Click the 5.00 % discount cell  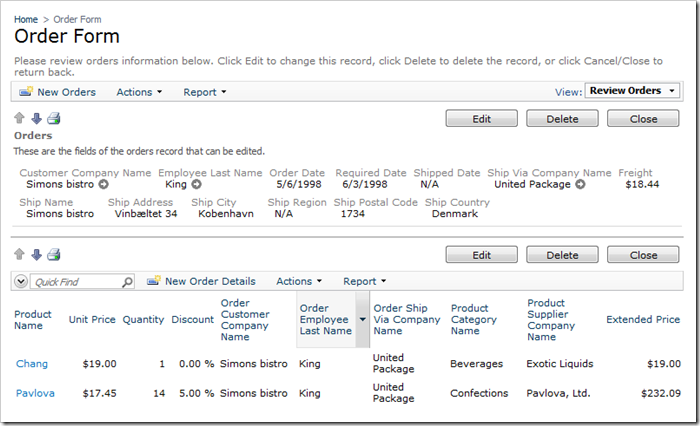point(196,393)
